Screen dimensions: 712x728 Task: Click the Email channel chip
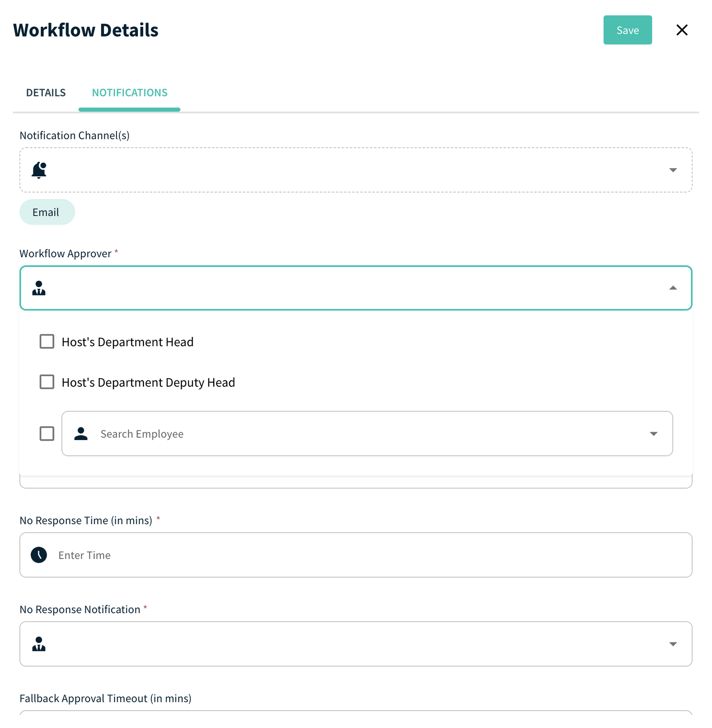47,212
